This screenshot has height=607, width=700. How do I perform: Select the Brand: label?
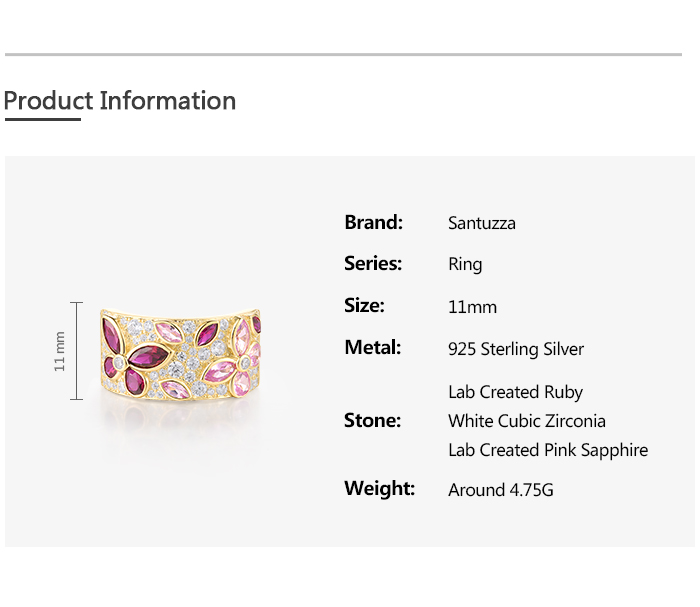tap(373, 222)
